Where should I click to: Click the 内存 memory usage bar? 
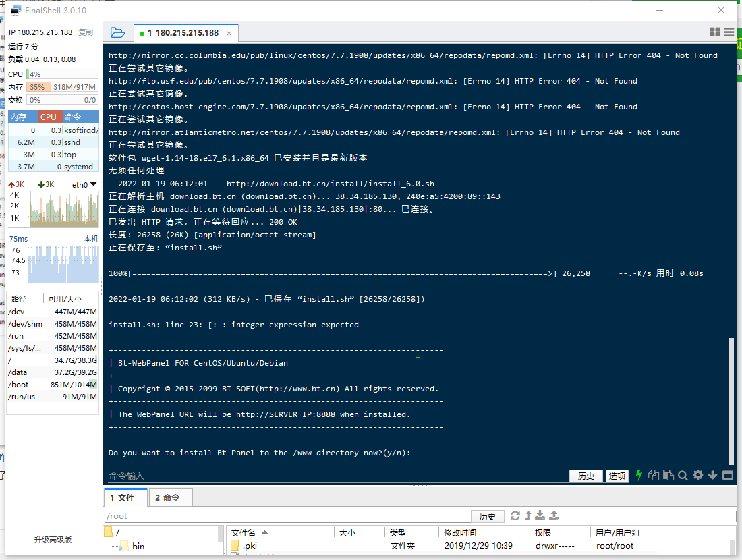coord(63,87)
